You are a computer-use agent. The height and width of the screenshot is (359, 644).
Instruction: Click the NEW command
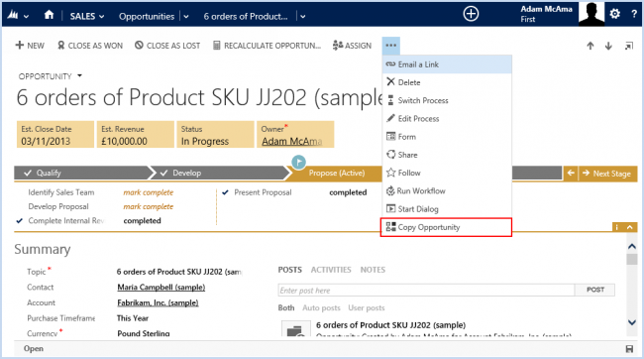pyautogui.click(x=30, y=46)
